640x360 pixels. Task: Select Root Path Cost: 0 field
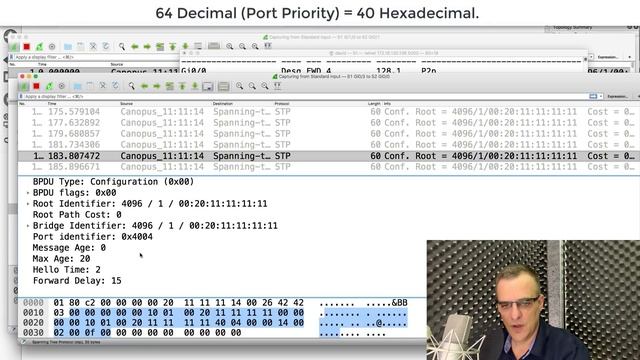(77, 215)
